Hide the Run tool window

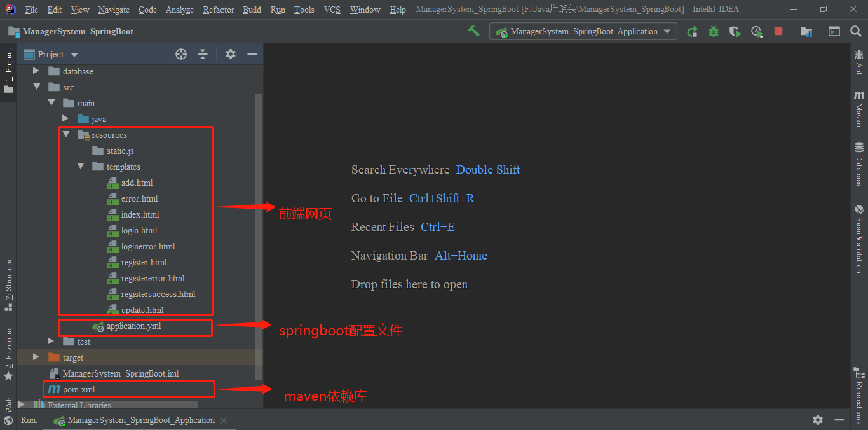point(839,420)
